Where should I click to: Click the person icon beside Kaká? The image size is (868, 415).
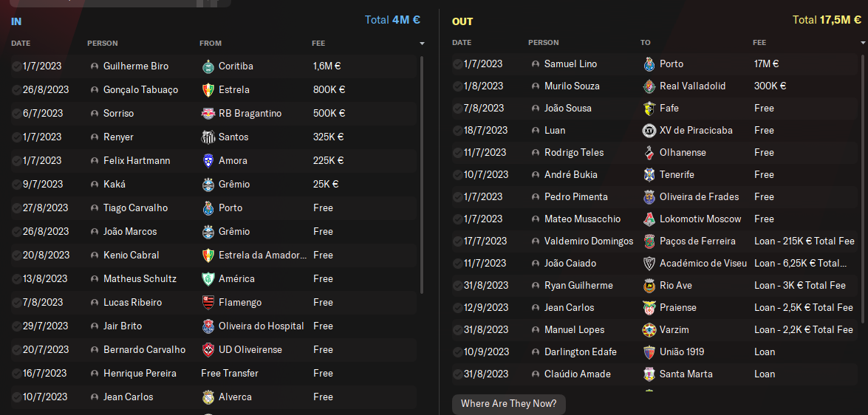coord(95,185)
